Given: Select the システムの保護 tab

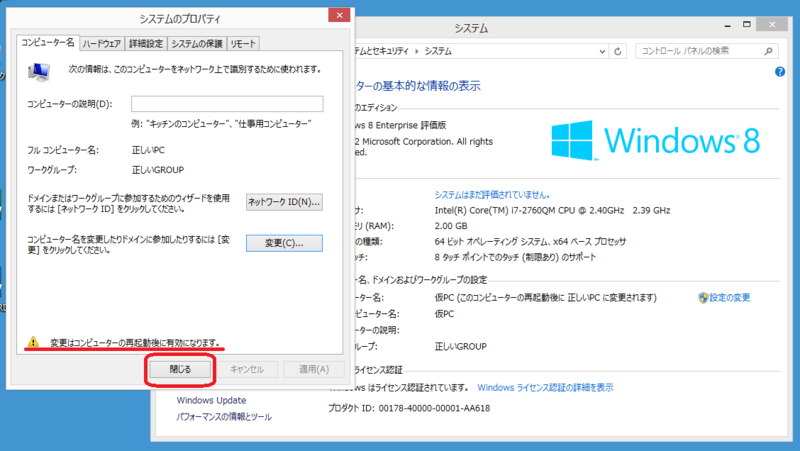Looking at the screenshot, I should pos(197,44).
